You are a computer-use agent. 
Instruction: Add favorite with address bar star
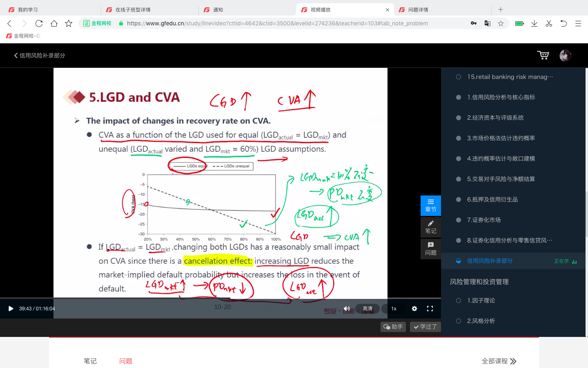[x=501, y=23]
